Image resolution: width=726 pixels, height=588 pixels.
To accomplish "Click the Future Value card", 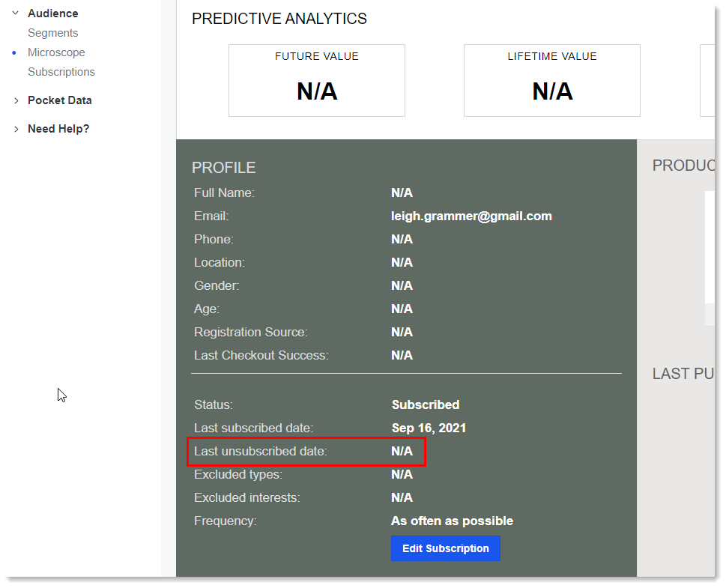I will [x=317, y=81].
